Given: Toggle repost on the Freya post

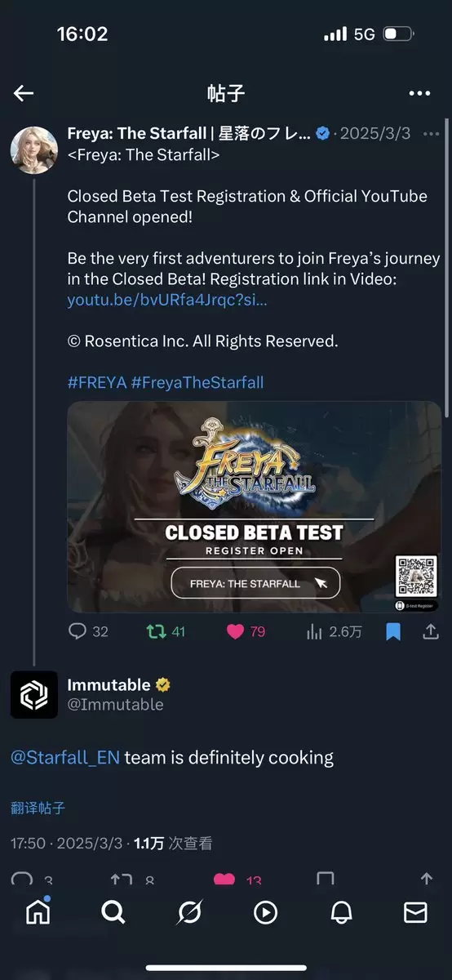Looking at the screenshot, I should tap(166, 631).
